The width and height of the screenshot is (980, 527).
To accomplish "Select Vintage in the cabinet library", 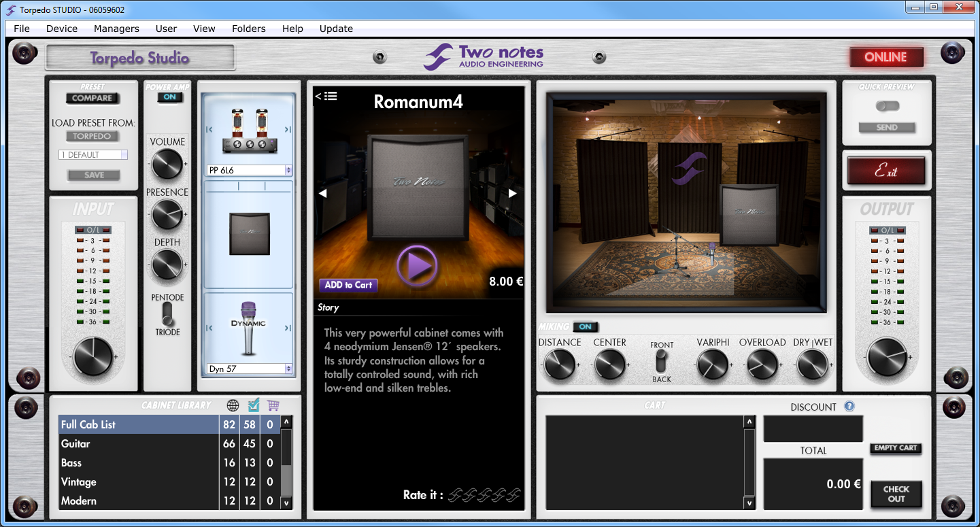I will pos(169,481).
